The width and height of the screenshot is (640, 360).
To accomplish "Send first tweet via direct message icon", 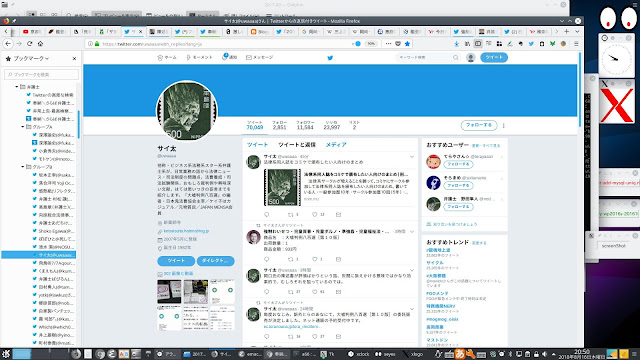I will coord(338,214).
